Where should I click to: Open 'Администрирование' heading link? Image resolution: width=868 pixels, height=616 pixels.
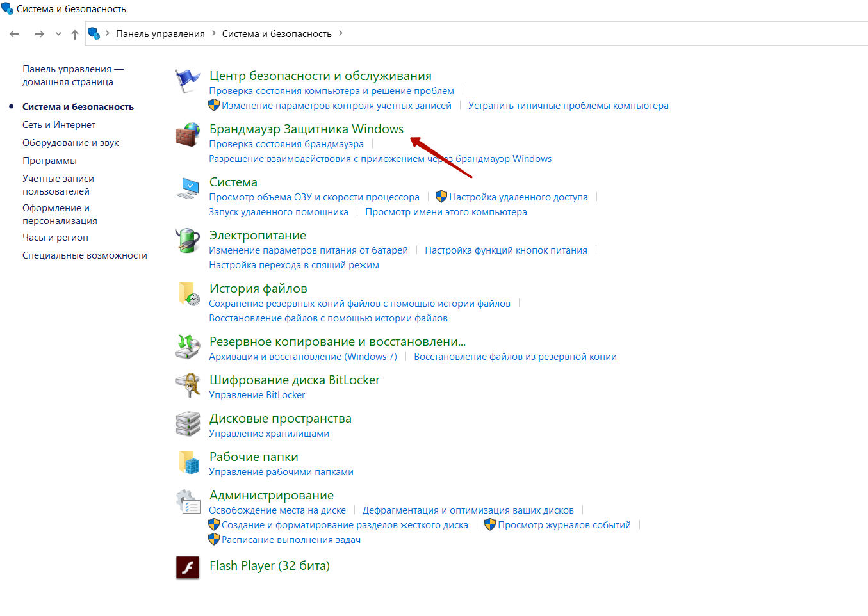[x=272, y=495]
